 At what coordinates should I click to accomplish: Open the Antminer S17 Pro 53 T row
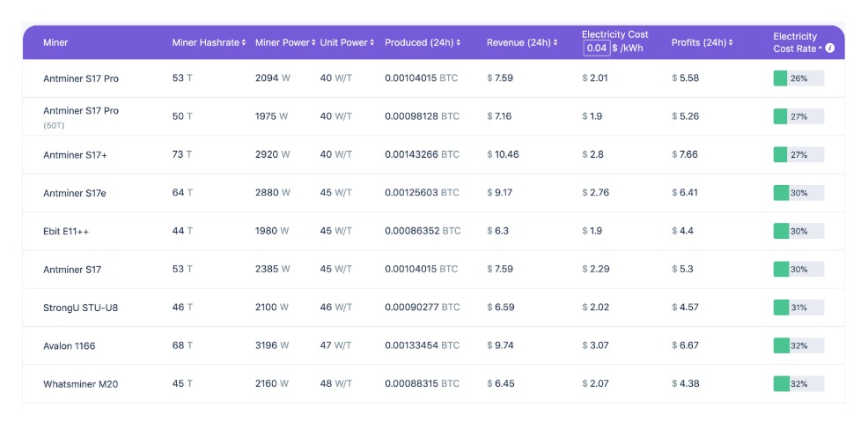coord(433,78)
